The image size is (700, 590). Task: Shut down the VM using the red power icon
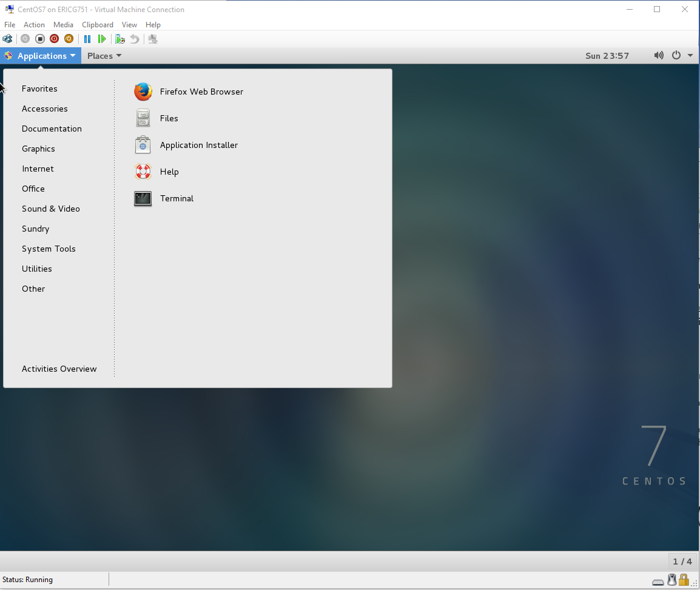click(54, 39)
